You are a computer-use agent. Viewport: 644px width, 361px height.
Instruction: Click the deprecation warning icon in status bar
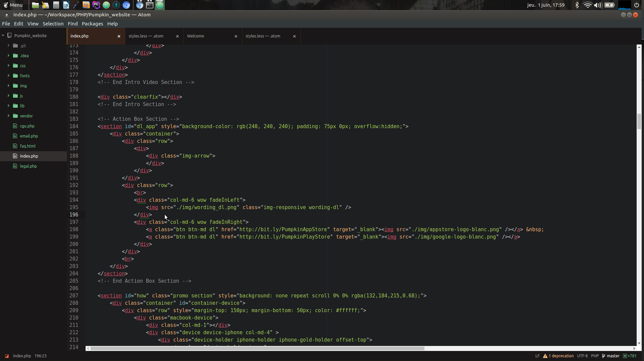point(545,356)
